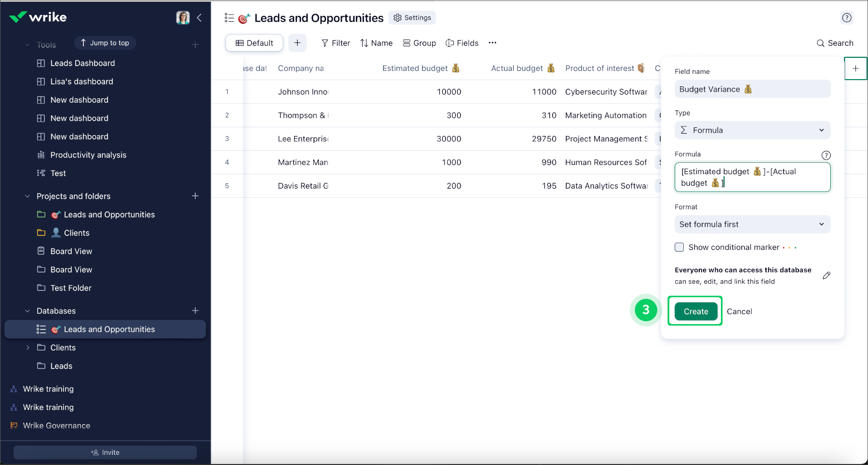Click the help question mark icon
Image resolution: width=868 pixels, height=465 pixels.
pyautogui.click(x=846, y=18)
